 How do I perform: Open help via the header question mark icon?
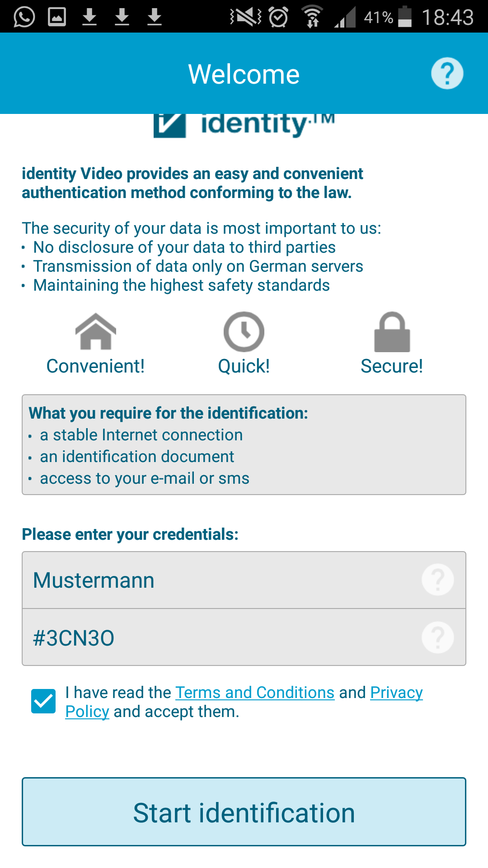(x=447, y=73)
